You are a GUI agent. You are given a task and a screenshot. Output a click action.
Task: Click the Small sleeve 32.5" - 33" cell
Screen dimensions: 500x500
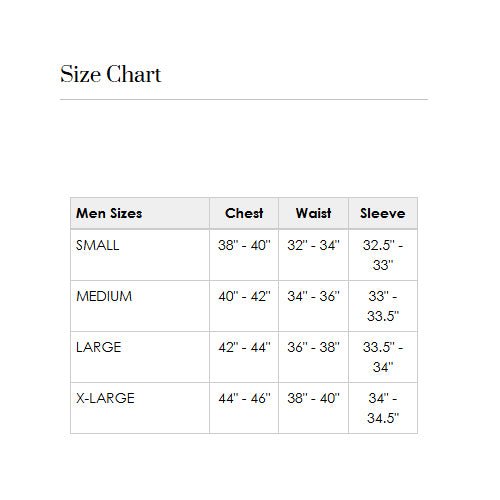point(383,255)
